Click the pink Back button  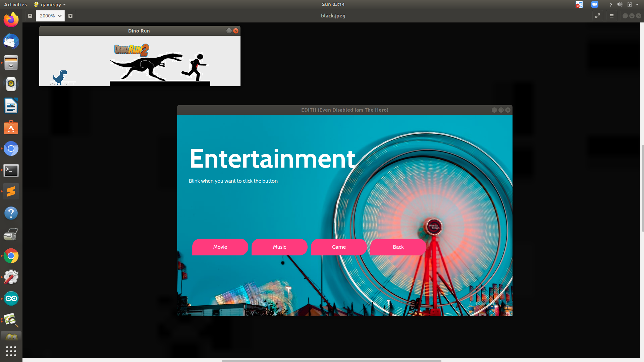click(x=398, y=247)
